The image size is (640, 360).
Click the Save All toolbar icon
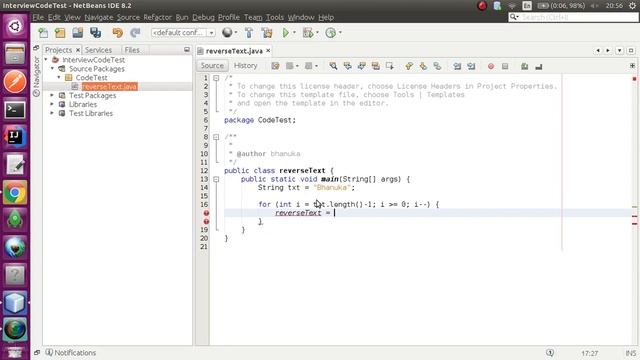[x=96, y=33]
